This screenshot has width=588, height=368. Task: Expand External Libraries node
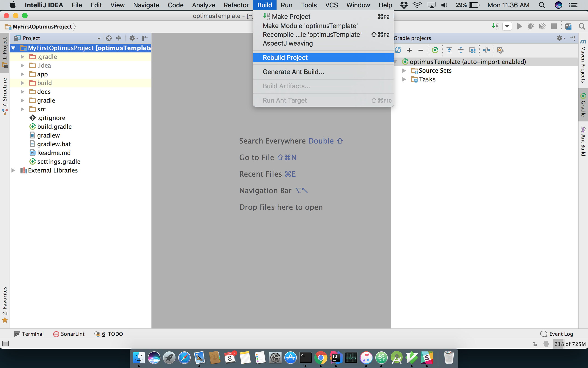(13, 170)
